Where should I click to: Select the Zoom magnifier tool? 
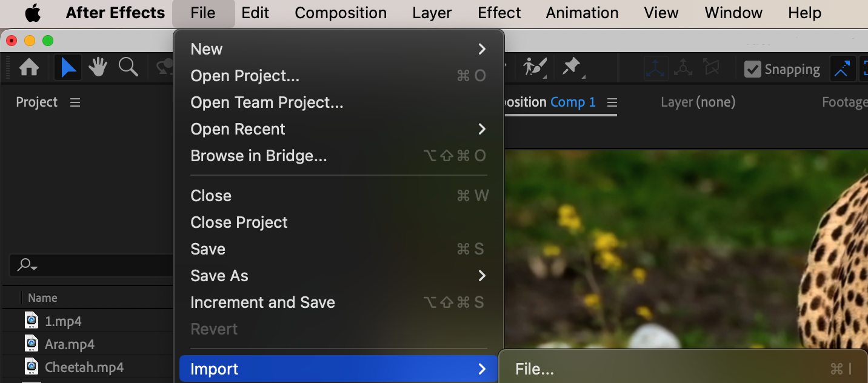point(129,68)
